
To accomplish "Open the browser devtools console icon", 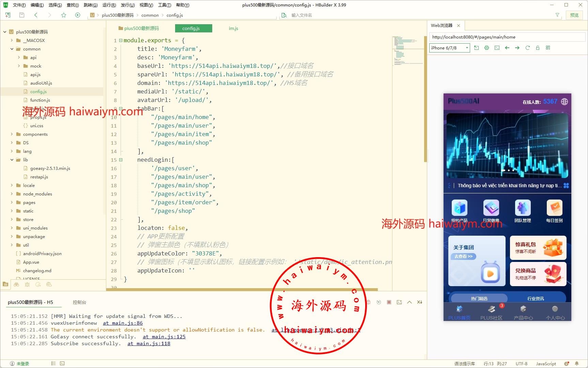I will point(497,48).
